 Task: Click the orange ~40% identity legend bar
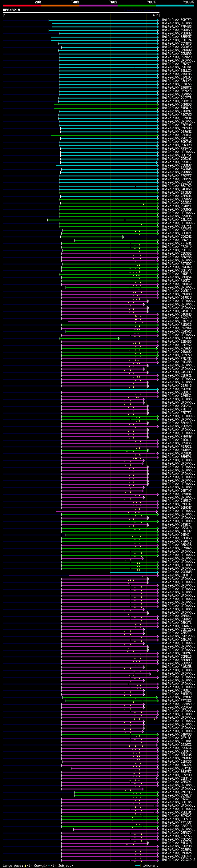60,6
